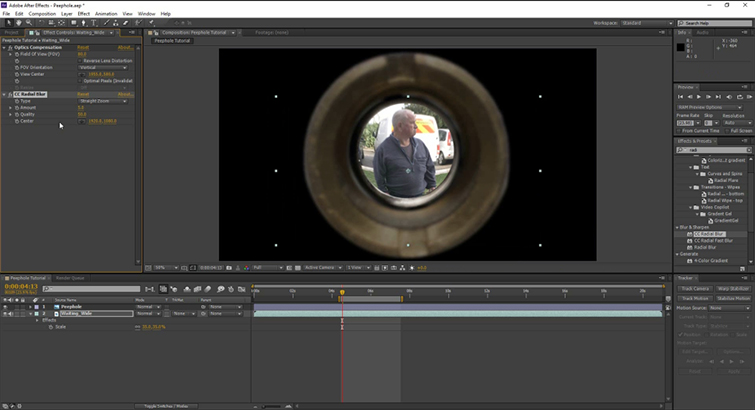Select the Selection arrow tool
The width and height of the screenshot is (755, 410).
[x=9, y=23]
